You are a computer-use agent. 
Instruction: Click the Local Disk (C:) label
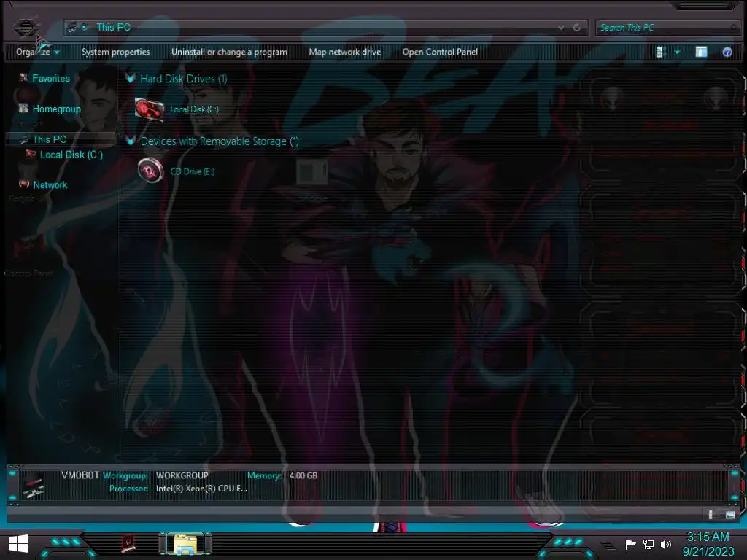pyautogui.click(x=194, y=109)
